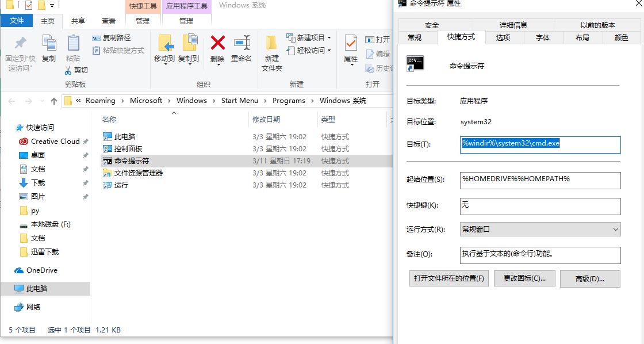This screenshot has height=344, width=644.
Task: Click the Cut (剪切) scissors icon
Action: pyautogui.click(x=68, y=70)
